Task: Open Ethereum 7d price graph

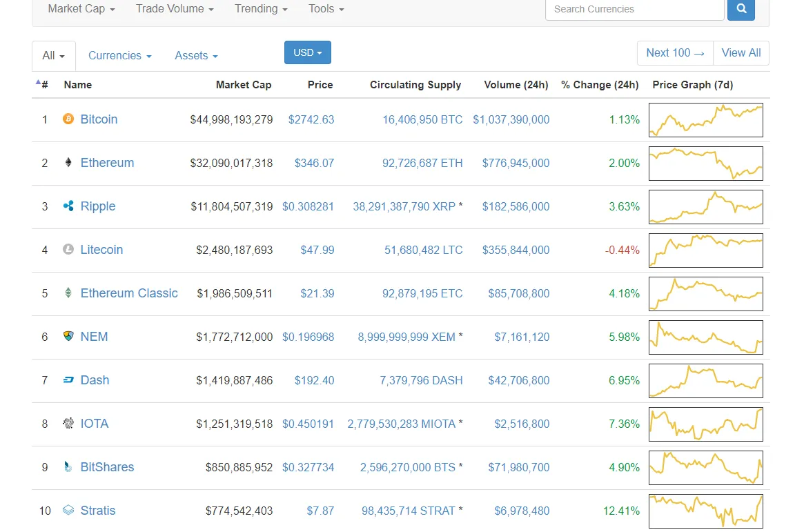Action: click(x=705, y=164)
